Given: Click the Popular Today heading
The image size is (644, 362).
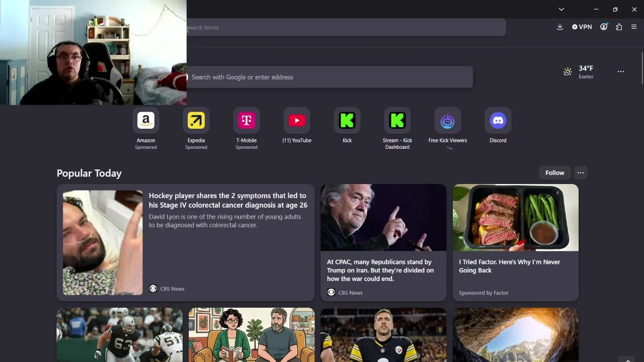Looking at the screenshot, I should tap(89, 173).
